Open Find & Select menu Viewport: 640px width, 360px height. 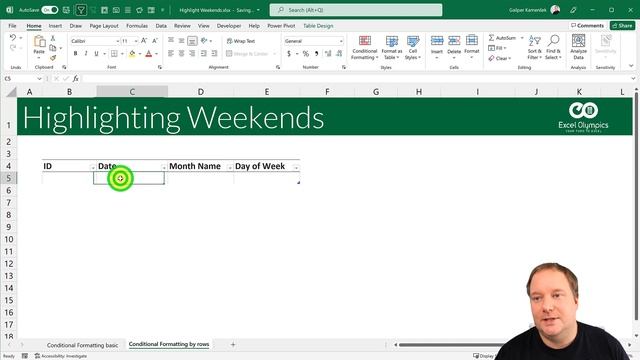click(553, 48)
